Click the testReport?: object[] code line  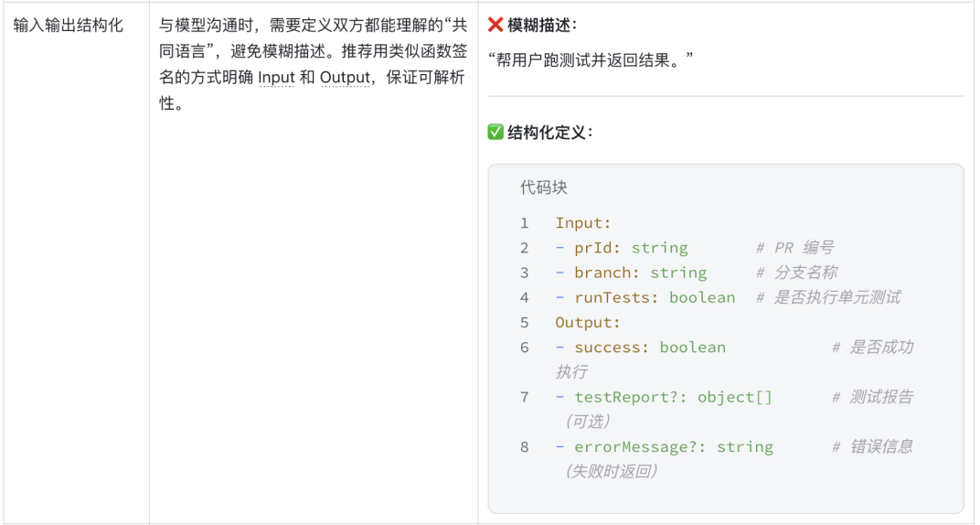pos(664,398)
